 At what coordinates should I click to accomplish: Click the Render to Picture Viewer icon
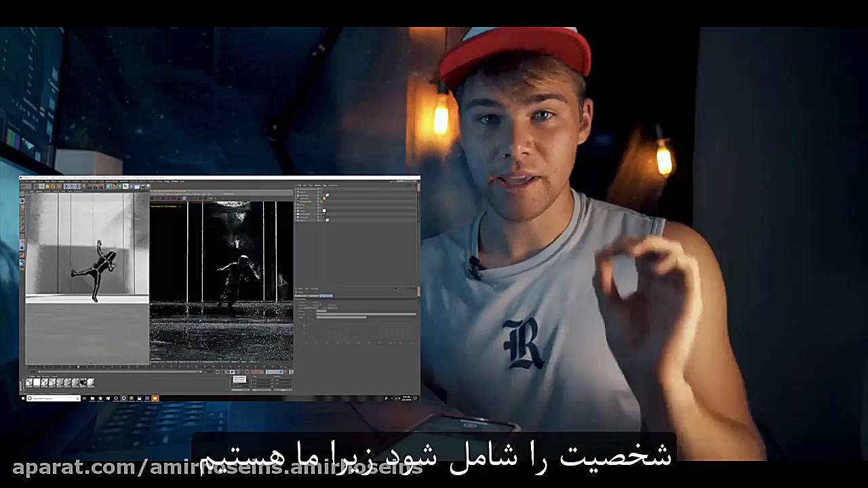95,186
